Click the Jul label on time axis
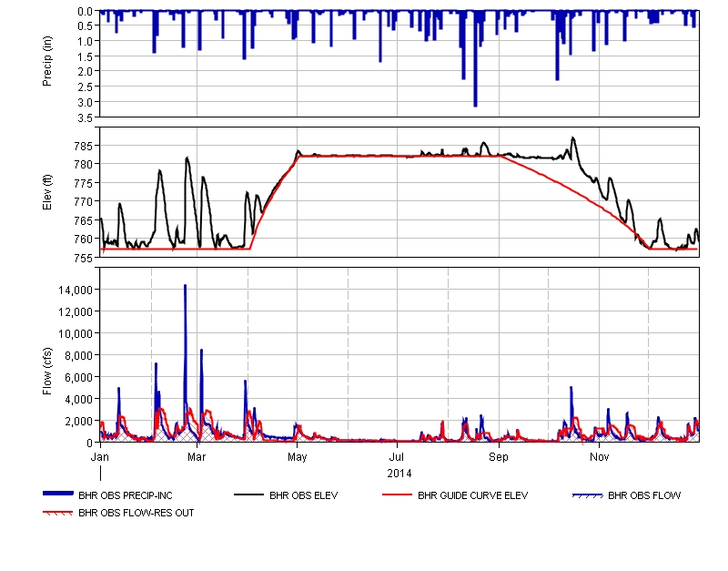This screenshot has height=571, width=728. pyautogui.click(x=397, y=457)
